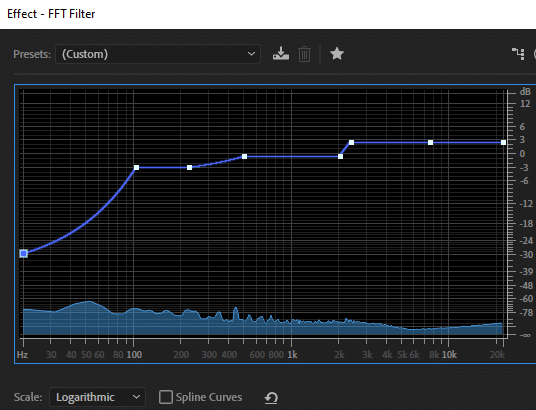Select highlighted control point at -30 dB
The width and height of the screenshot is (536, 410).
coord(24,253)
